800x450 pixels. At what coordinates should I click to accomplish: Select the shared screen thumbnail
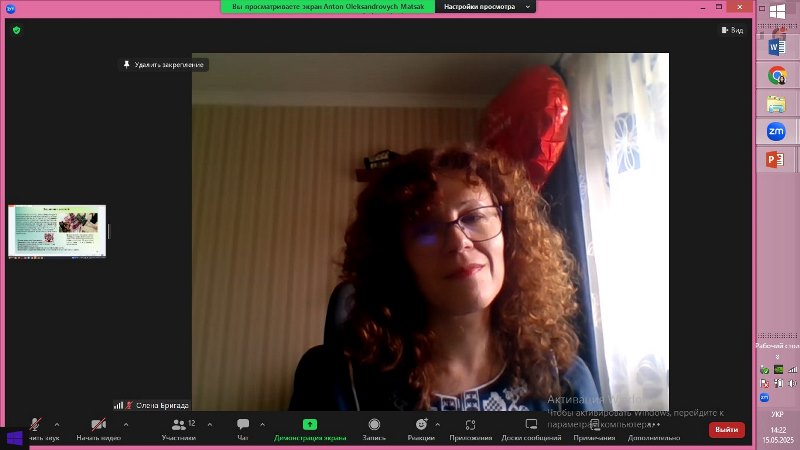(x=57, y=231)
